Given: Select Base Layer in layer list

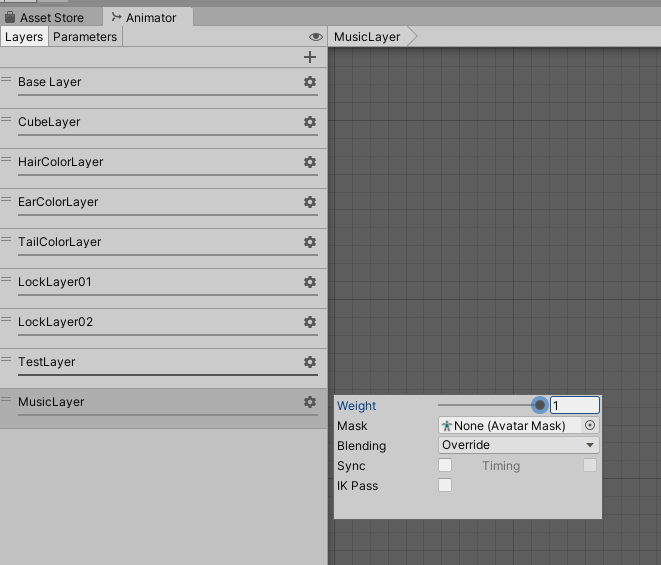Looking at the screenshot, I should click(164, 87).
